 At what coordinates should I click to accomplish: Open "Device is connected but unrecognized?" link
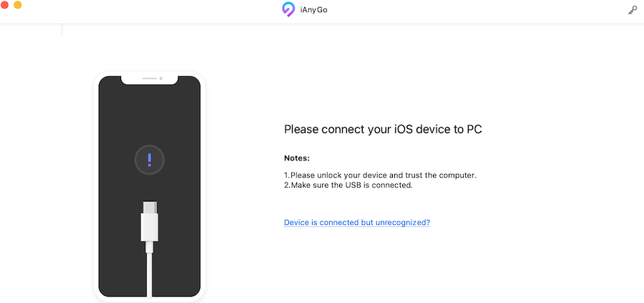tap(357, 223)
